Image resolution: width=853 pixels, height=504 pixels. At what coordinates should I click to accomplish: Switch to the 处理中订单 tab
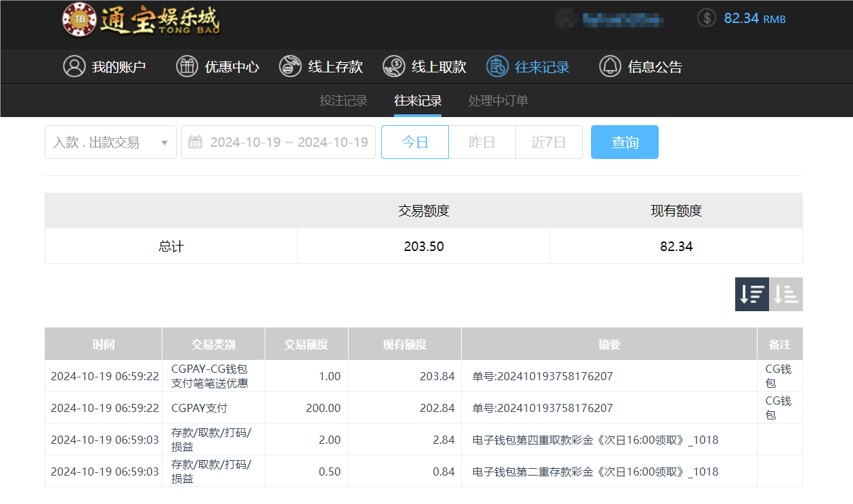[x=498, y=100]
